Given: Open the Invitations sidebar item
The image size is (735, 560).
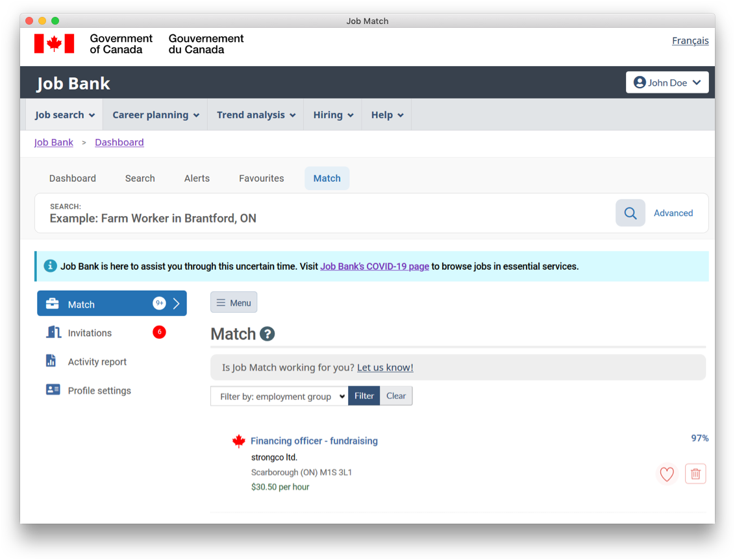Looking at the screenshot, I should click(112, 333).
